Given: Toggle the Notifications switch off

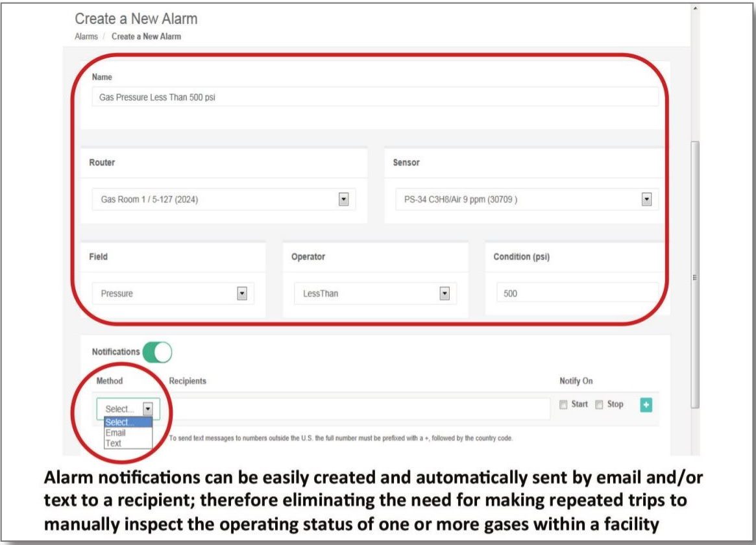Looking at the screenshot, I should pyautogui.click(x=158, y=352).
